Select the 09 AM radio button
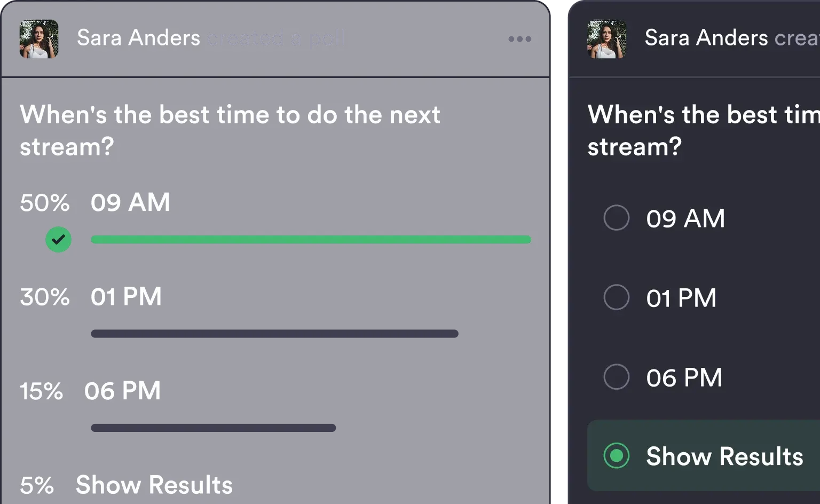Viewport: 820px width, 504px height. point(616,218)
